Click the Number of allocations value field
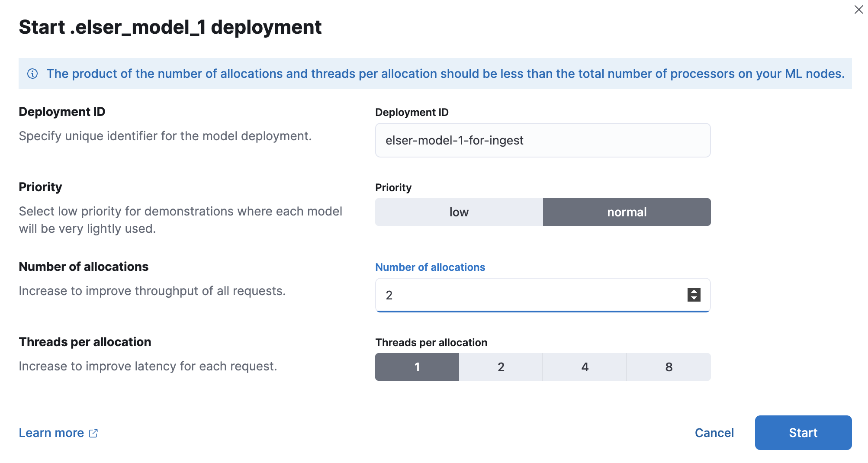 [519, 295]
